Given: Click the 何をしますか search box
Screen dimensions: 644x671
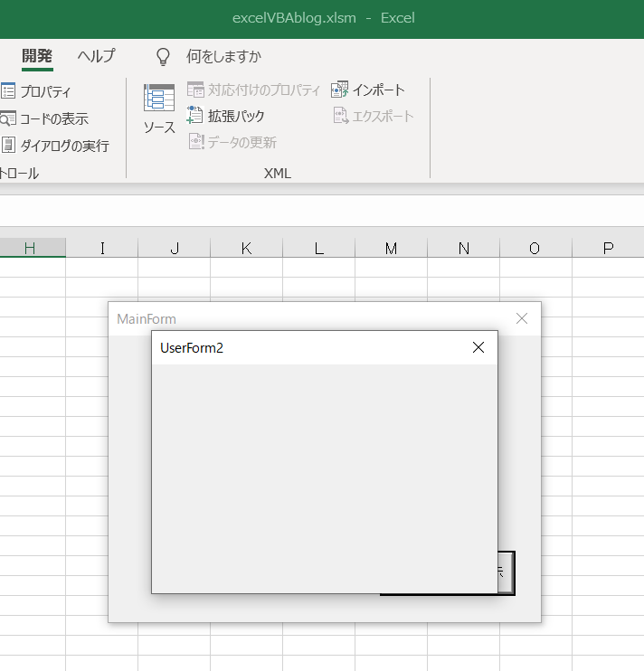Looking at the screenshot, I should [223, 56].
